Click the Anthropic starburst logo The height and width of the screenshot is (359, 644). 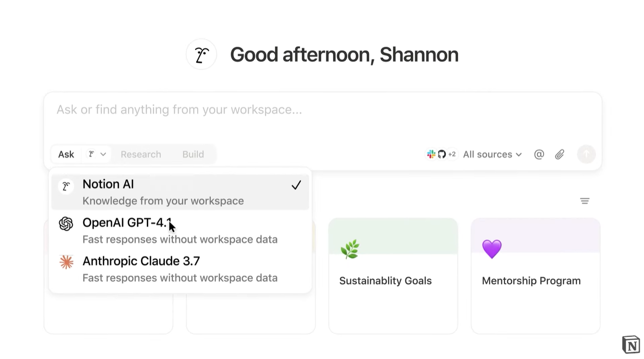pos(66,262)
